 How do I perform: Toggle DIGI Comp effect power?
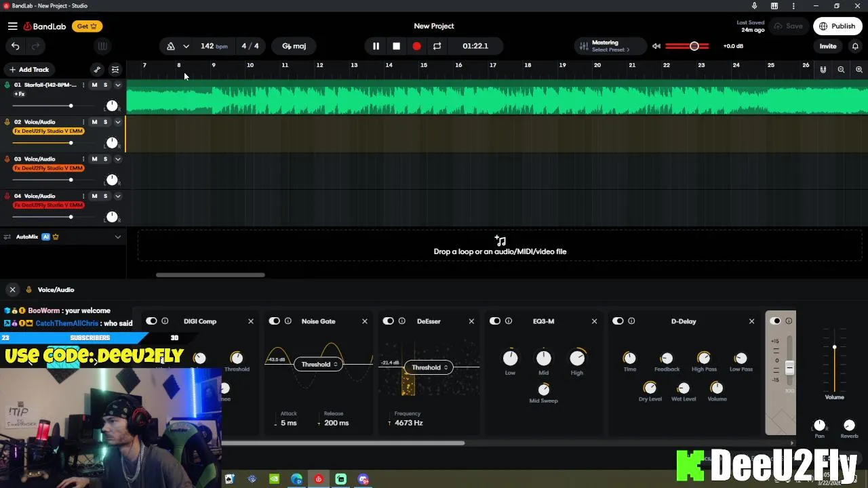(151, 321)
